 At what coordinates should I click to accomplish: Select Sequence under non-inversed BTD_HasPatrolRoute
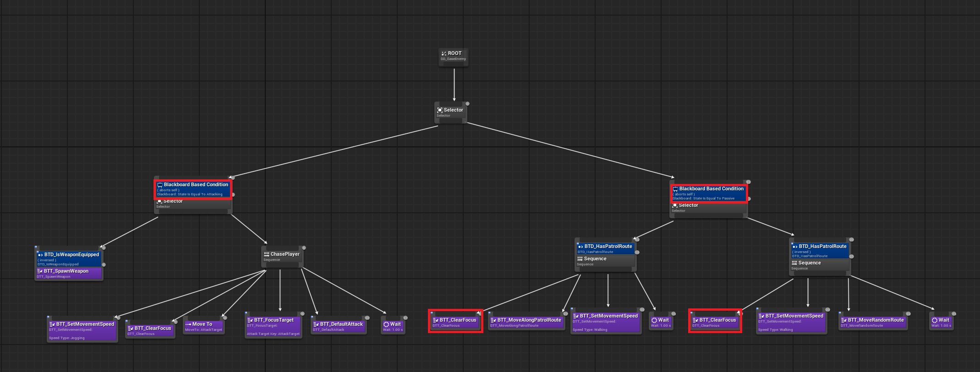pos(605,261)
